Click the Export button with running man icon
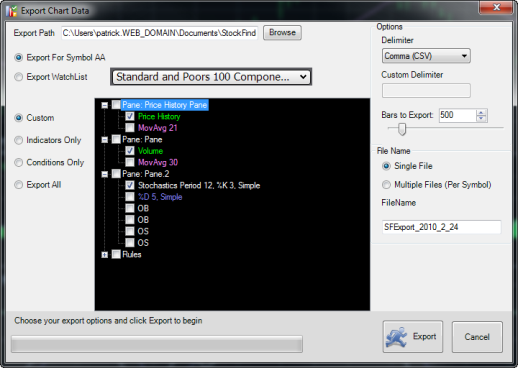The image size is (518, 368). pyautogui.click(x=413, y=336)
